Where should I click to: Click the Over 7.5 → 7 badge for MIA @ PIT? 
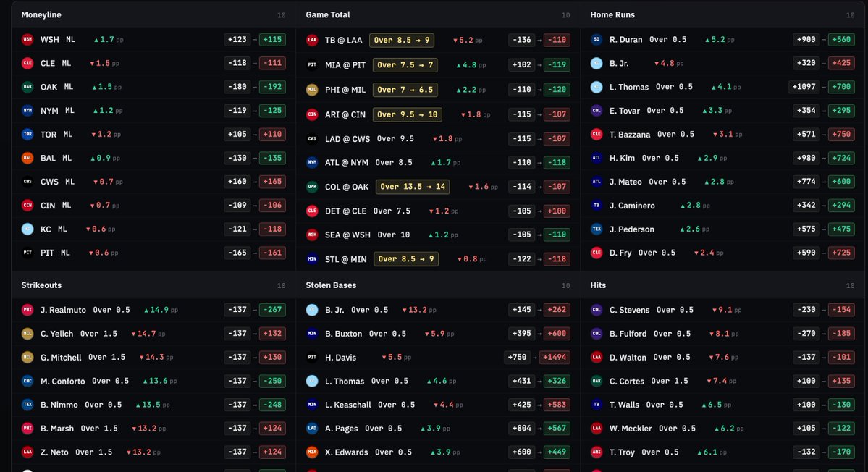pyautogui.click(x=405, y=64)
